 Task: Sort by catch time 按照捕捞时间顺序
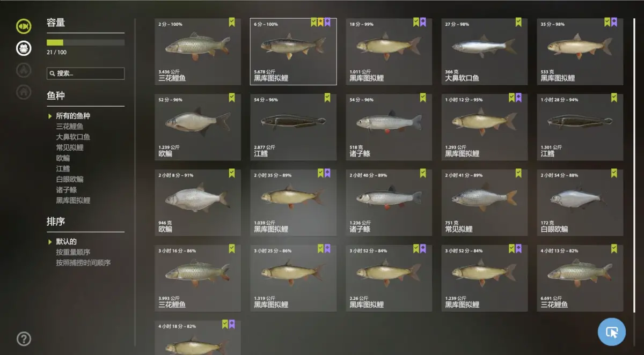coord(83,263)
